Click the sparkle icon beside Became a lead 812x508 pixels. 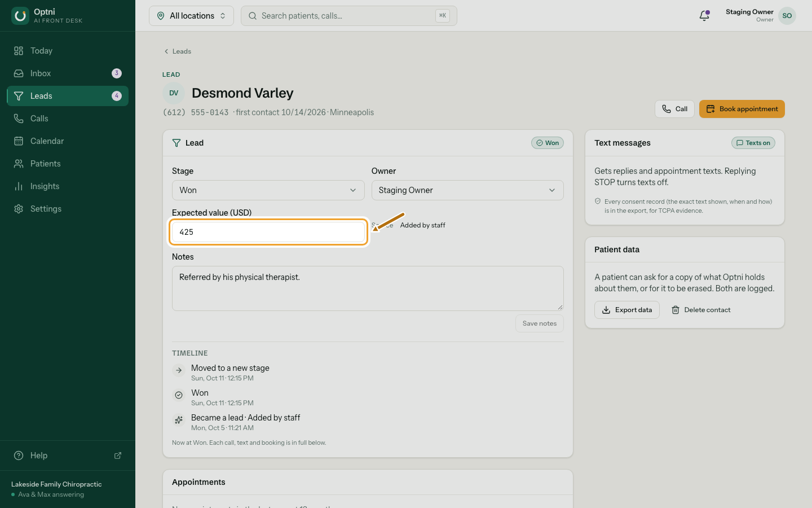pyautogui.click(x=179, y=420)
